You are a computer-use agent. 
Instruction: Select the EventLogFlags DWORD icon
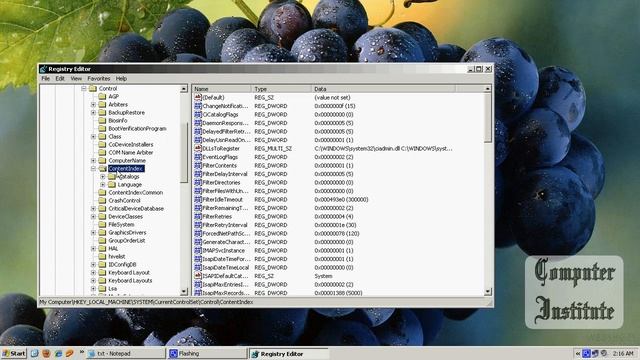click(x=198, y=157)
